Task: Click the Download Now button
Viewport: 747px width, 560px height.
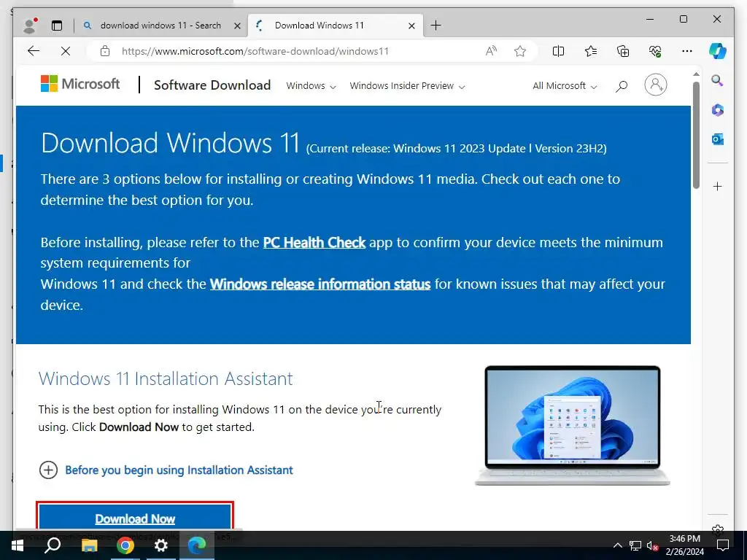Action: pos(135,517)
